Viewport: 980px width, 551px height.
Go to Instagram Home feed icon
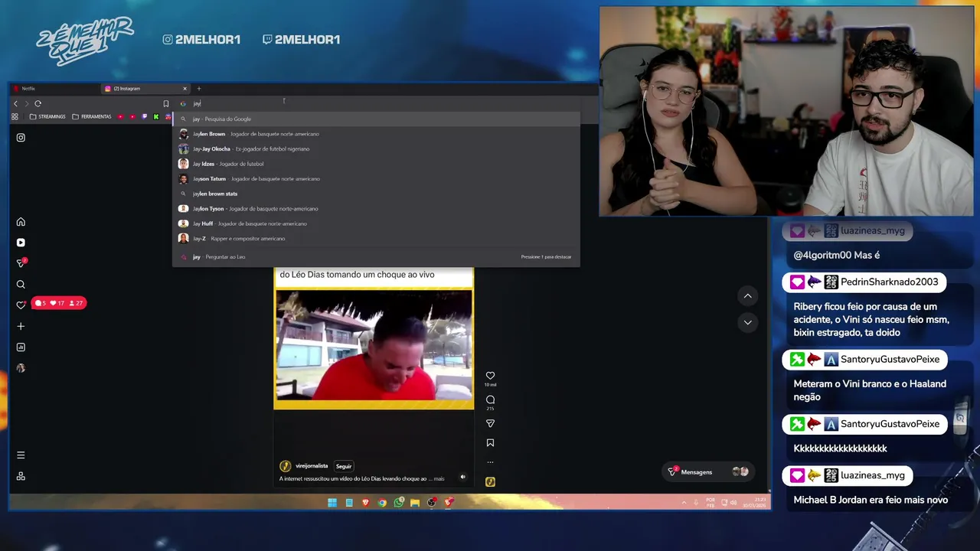[21, 222]
